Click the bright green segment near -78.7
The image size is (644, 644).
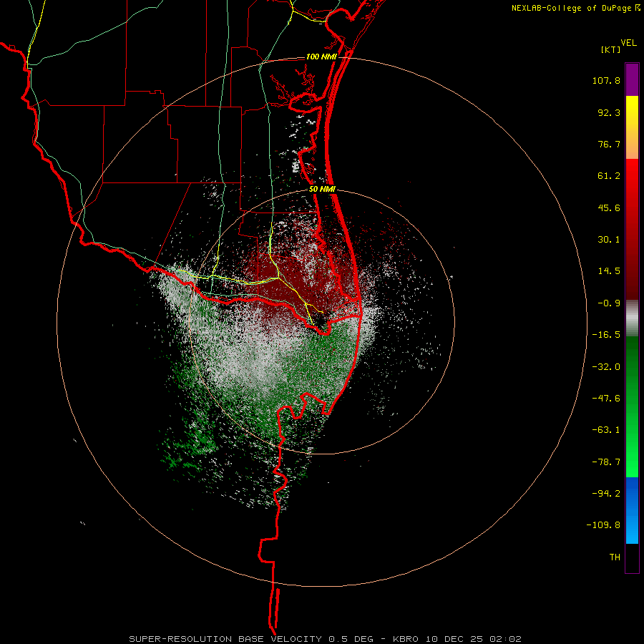[632, 462]
